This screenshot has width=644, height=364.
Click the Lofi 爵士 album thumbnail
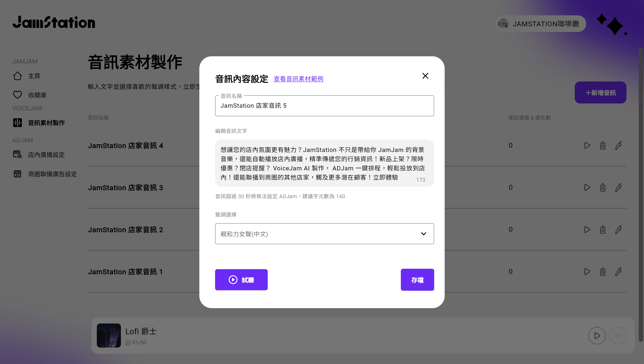pyautogui.click(x=109, y=336)
